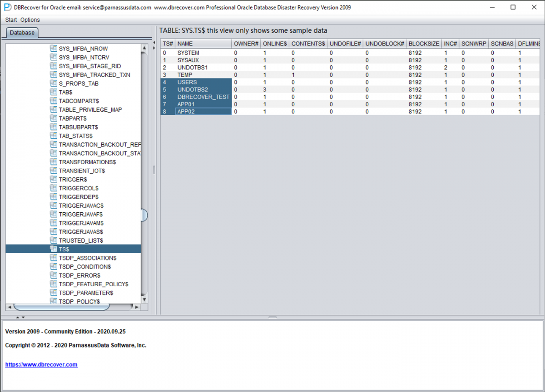Click the table icon beside TSDP_POLICY$

click(54, 301)
